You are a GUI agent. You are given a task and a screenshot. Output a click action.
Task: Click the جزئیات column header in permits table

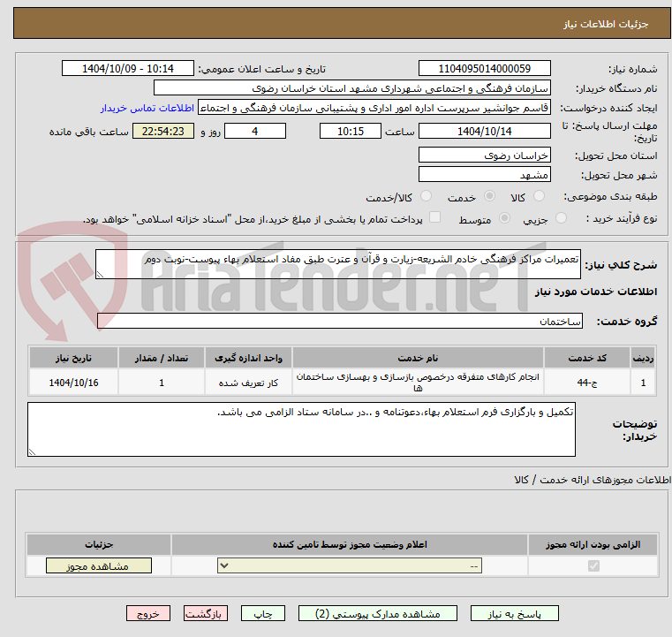coord(99,544)
